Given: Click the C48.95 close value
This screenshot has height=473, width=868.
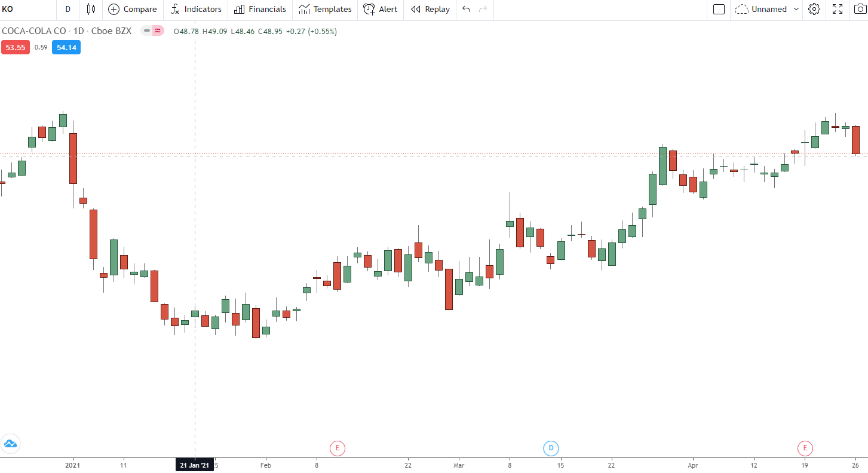Looking at the screenshot, I should [270, 31].
